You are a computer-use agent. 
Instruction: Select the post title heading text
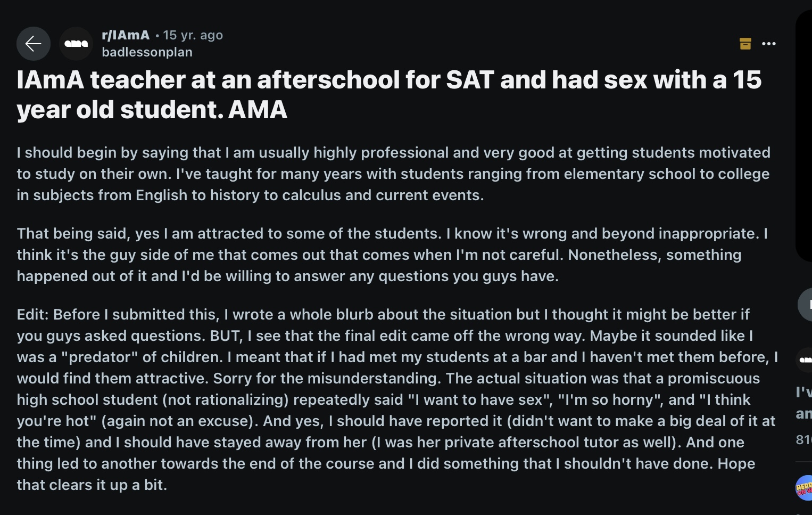coord(389,95)
